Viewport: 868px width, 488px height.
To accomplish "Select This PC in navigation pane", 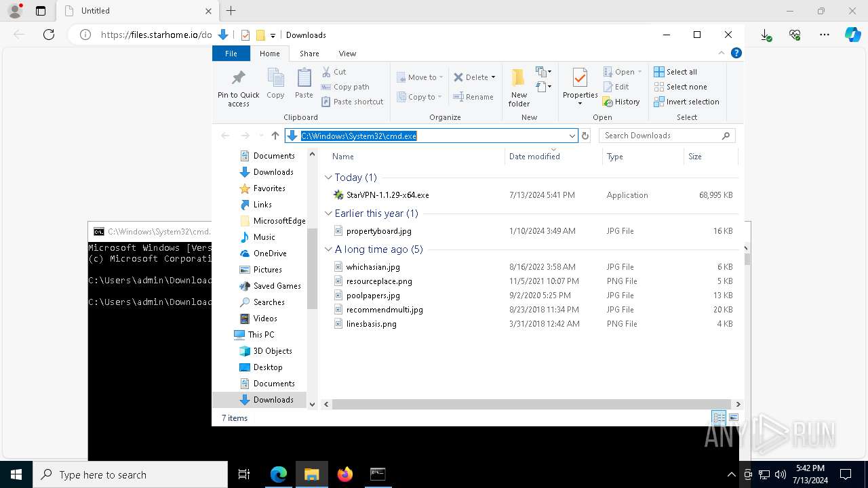I will (260, 335).
